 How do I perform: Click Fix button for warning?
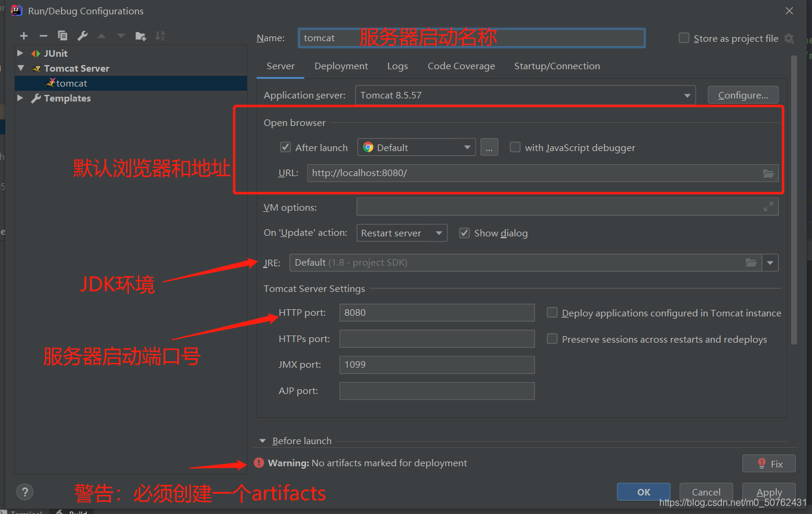click(769, 464)
